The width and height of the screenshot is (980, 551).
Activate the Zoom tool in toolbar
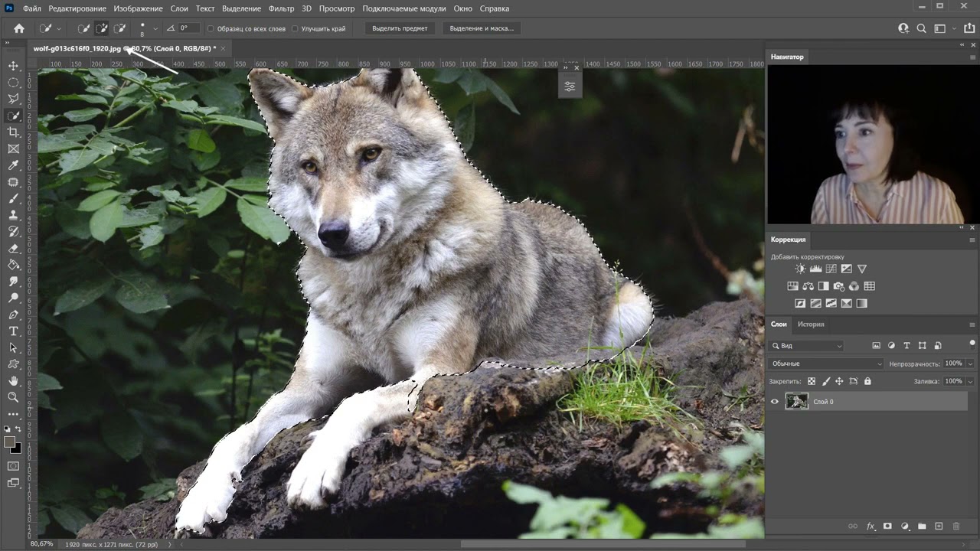(x=13, y=397)
